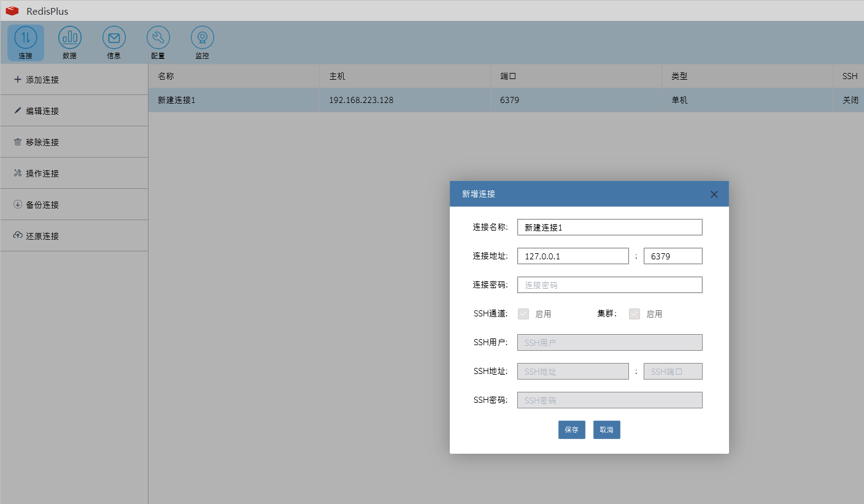
Task: Click the RedisPlus app logo icon
Action: click(12, 11)
